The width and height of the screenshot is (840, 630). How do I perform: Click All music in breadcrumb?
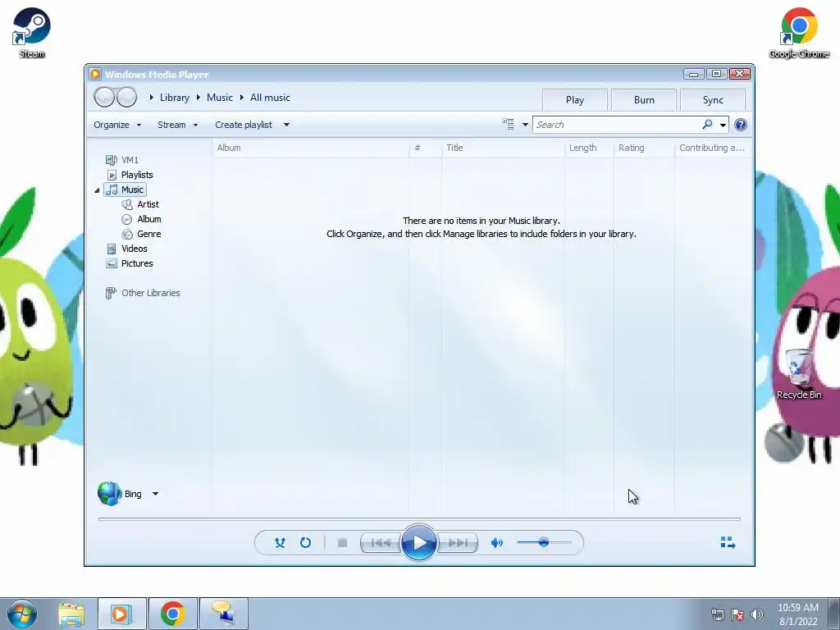pos(270,98)
